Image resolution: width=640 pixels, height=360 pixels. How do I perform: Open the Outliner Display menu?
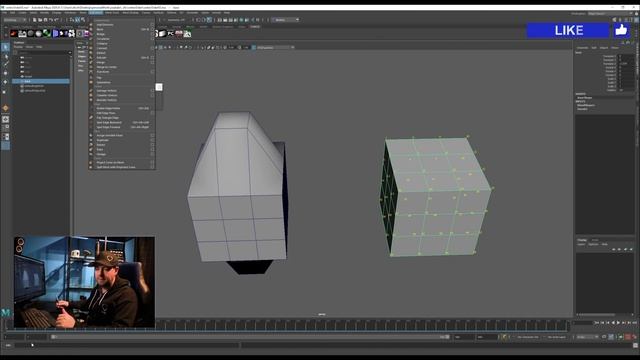coord(18,47)
